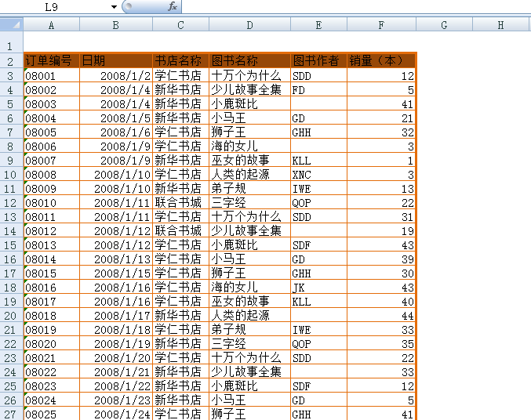Select 新华书店 cell in row 4

coord(181,89)
